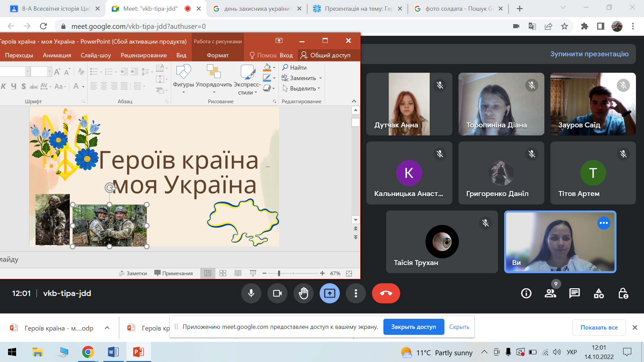
Task: Toggle the microphone mute button
Action: (x=251, y=293)
